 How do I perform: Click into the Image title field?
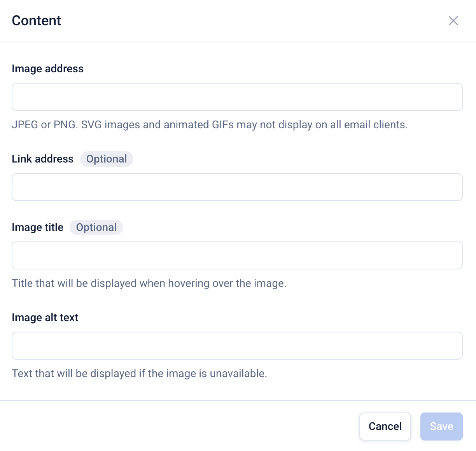click(237, 255)
